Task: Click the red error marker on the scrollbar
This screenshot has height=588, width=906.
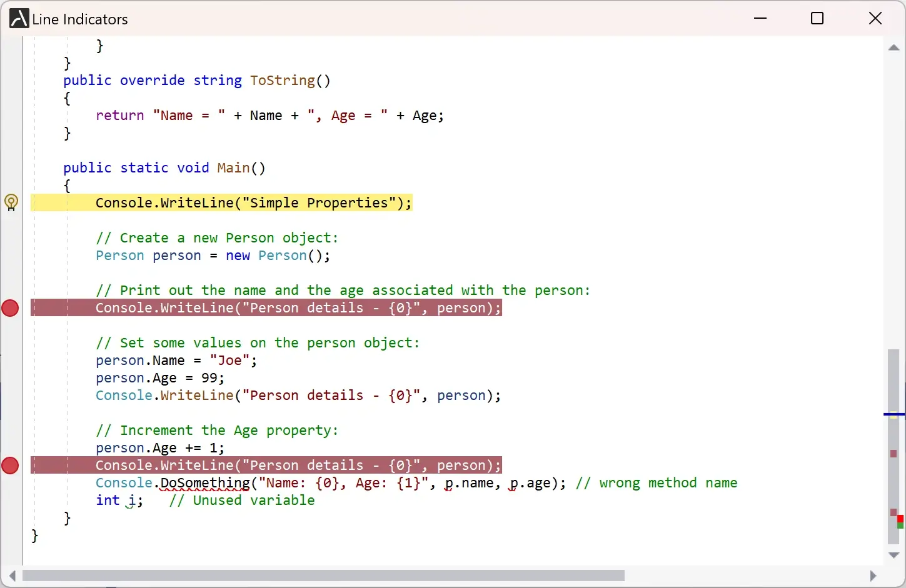Action: pos(900,519)
